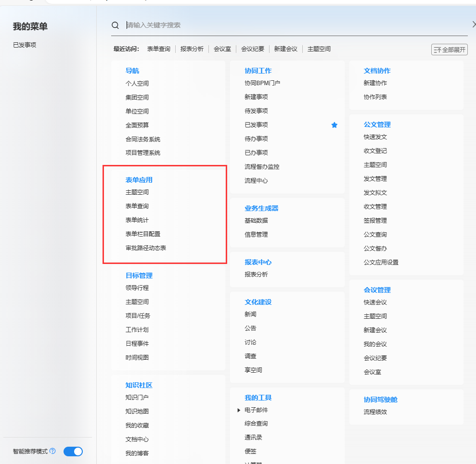
Task: Select 基础数据 under 业务生成器
Action: (256, 221)
